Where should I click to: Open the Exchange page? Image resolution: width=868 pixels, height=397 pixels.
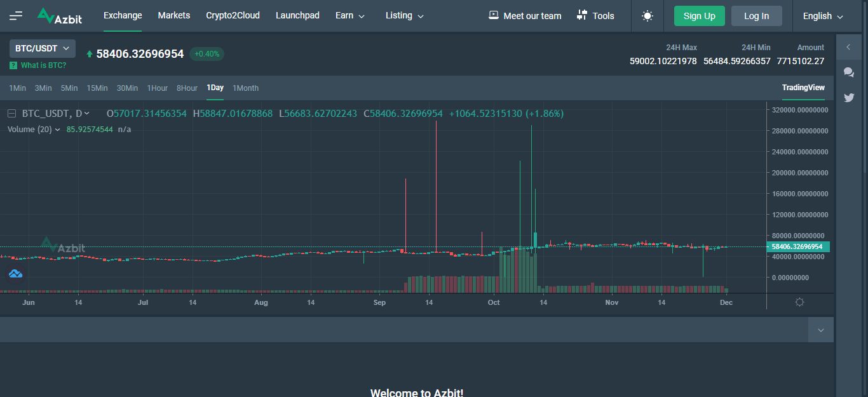pyautogui.click(x=123, y=15)
